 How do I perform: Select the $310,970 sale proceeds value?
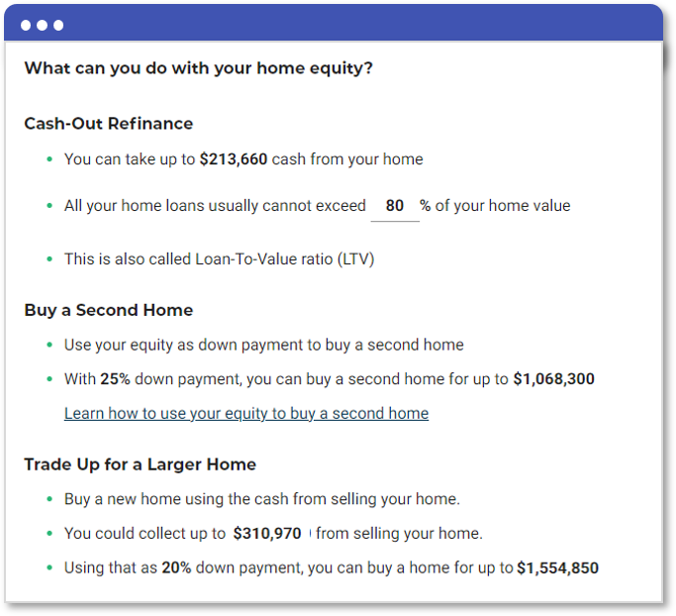click(267, 534)
